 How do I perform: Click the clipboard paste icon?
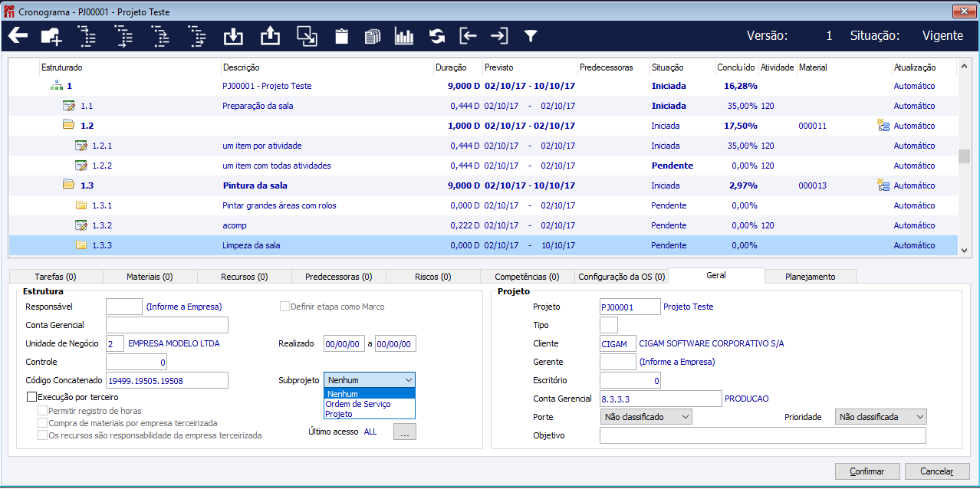tap(341, 36)
